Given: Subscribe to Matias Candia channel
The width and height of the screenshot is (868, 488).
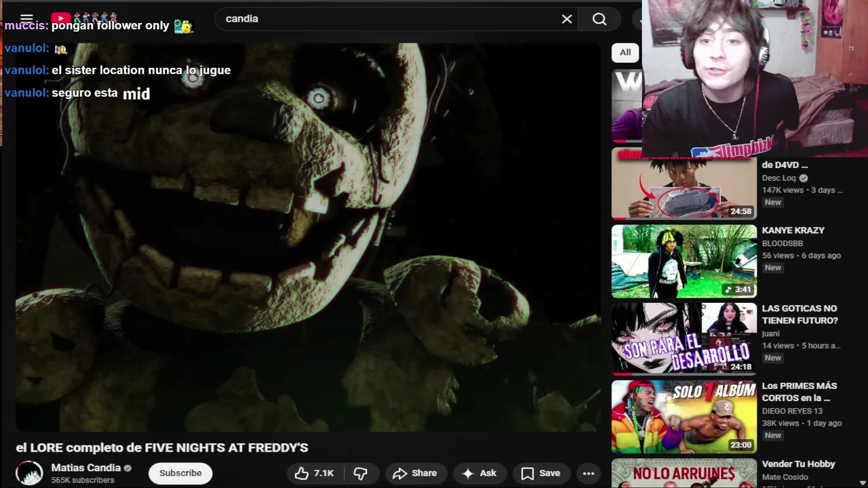Looking at the screenshot, I should click(x=180, y=473).
